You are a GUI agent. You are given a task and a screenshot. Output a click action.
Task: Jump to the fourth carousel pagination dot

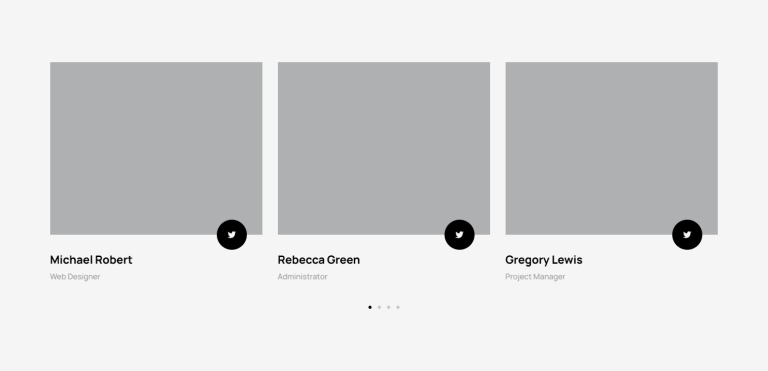(398, 307)
